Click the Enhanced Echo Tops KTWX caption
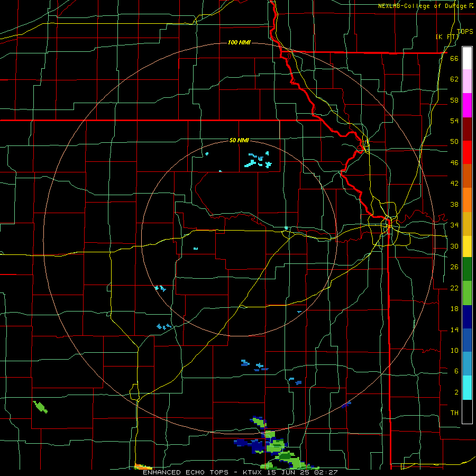476x476 pixels. pos(240,472)
